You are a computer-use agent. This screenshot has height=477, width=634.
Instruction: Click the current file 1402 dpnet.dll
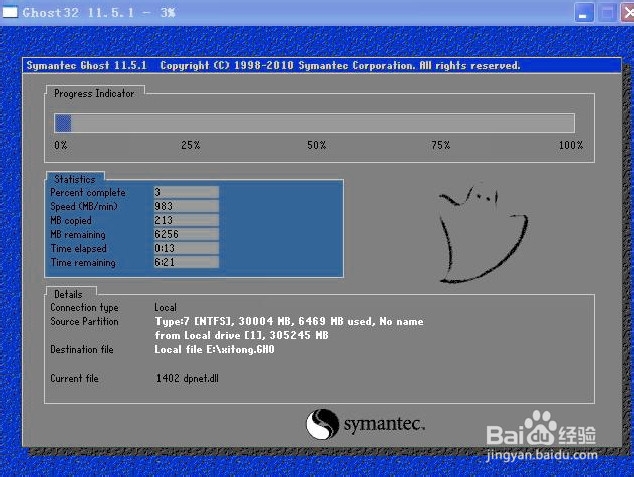[187, 378]
